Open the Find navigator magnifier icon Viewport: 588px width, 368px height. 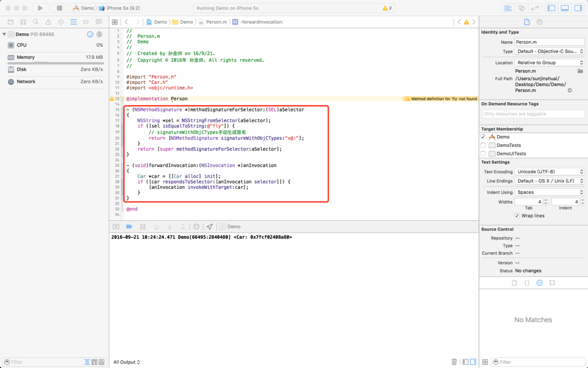(x=36, y=22)
